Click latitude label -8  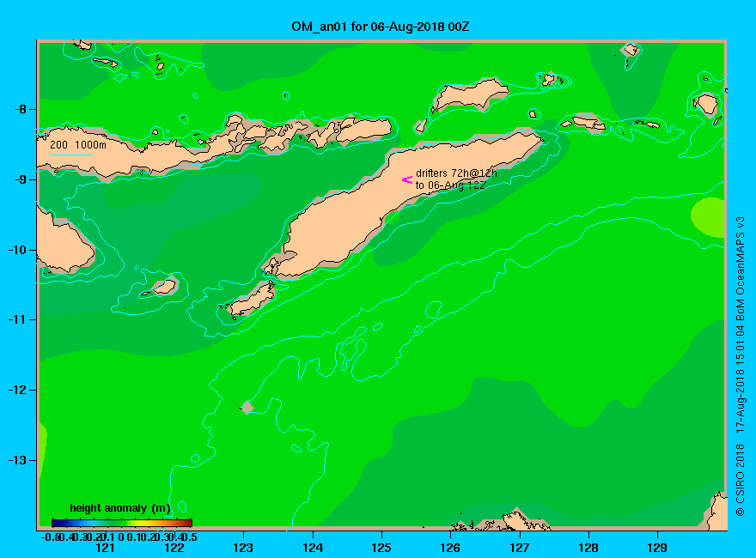(x=21, y=109)
